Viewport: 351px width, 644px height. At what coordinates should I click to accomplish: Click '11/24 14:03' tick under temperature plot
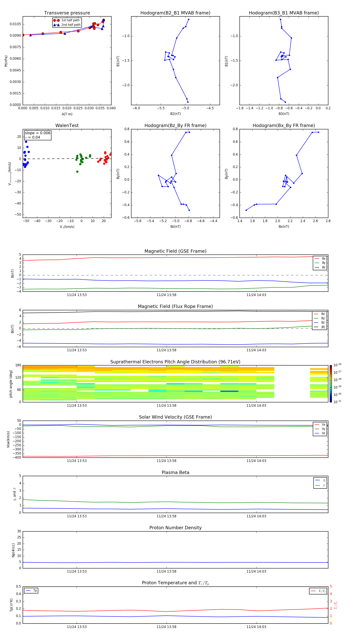256,627
